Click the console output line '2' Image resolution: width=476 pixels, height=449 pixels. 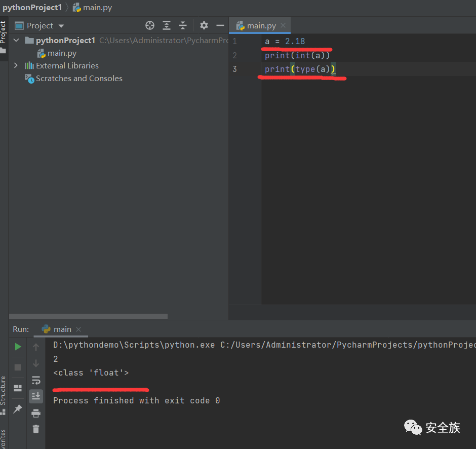coord(56,359)
